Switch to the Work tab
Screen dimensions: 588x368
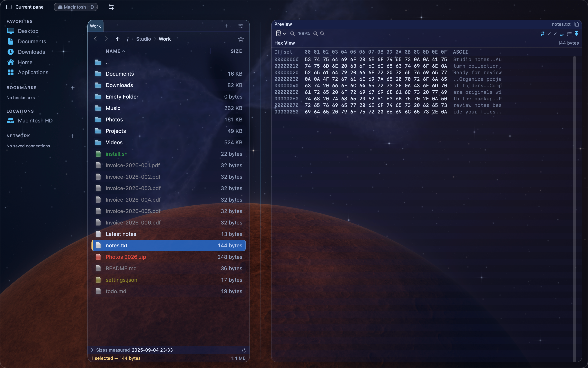tap(95, 26)
